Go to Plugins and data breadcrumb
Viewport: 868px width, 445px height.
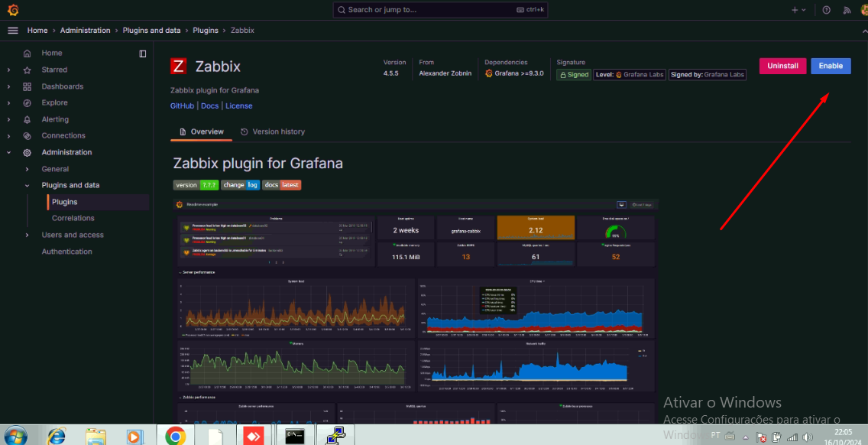[x=152, y=31]
